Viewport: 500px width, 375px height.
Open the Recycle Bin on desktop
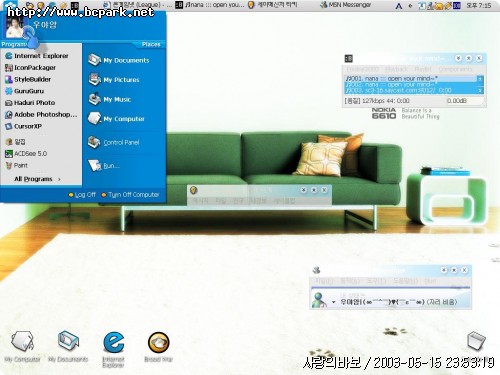pos(476,341)
